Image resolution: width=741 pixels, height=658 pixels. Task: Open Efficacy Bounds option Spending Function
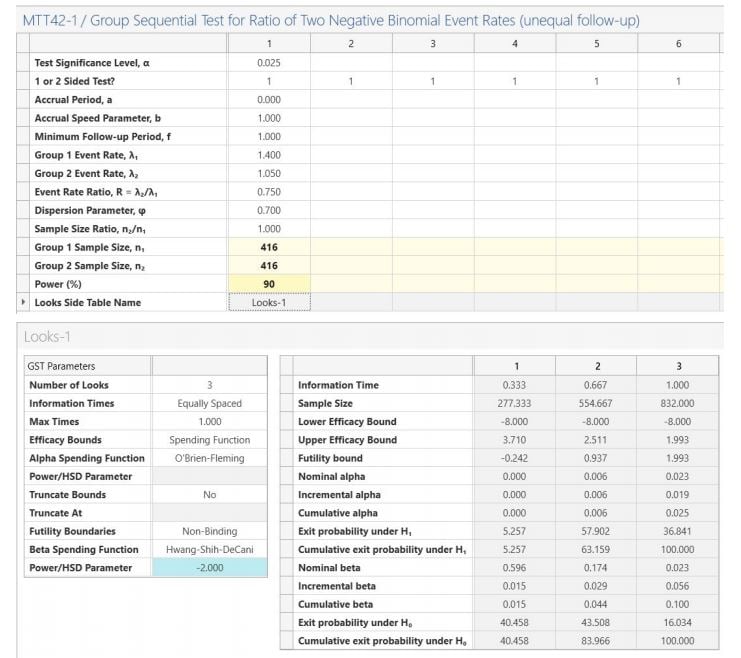(x=209, y=440)
